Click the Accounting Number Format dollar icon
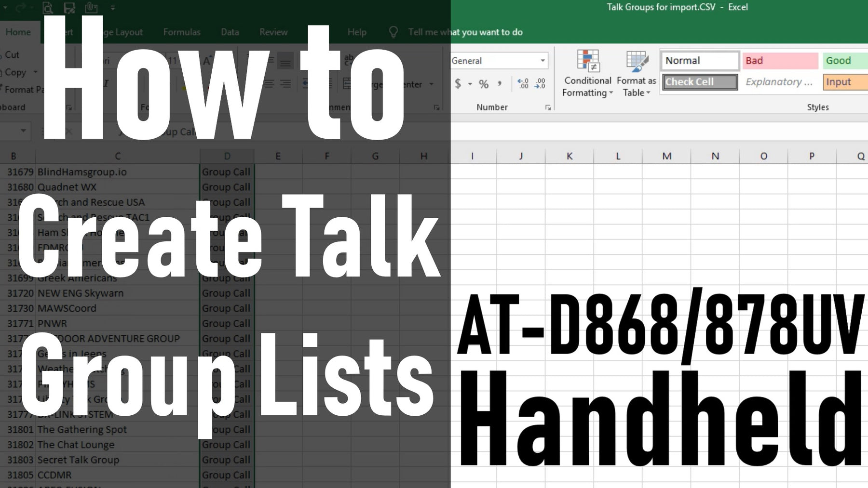Viewport: 868px width, 488px height. click(458, 84)
